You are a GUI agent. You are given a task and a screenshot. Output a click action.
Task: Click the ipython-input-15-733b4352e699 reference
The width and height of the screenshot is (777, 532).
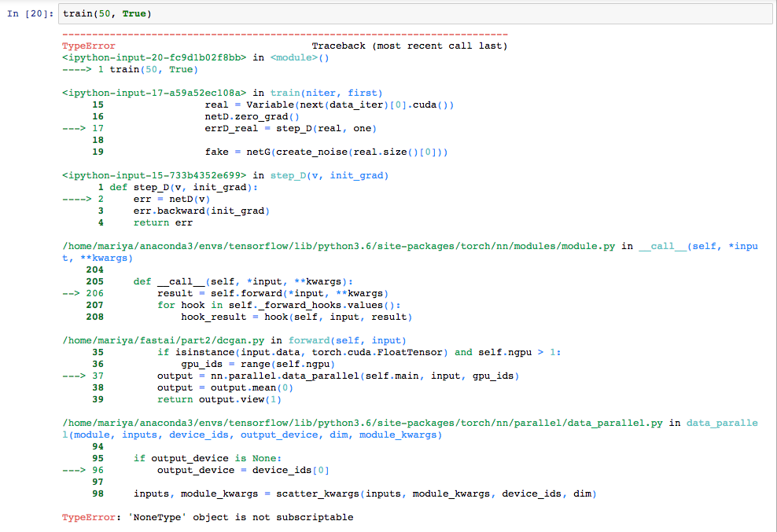154,175
